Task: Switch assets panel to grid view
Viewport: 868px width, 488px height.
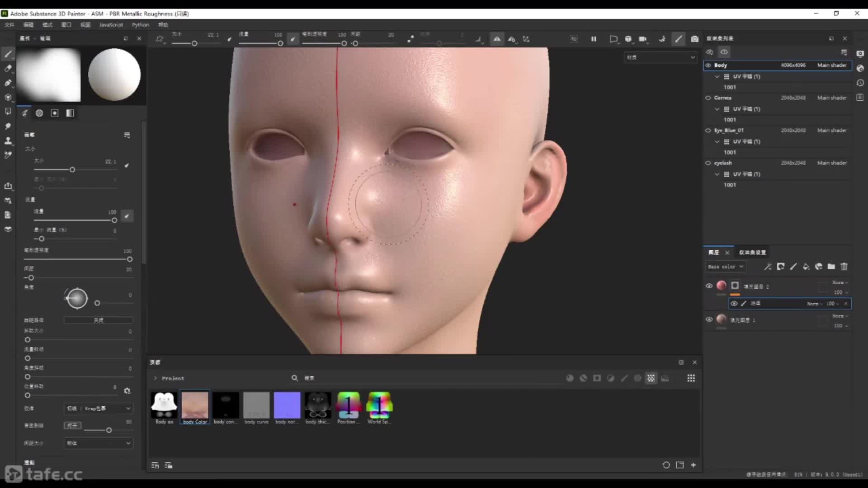Action: tap(691, 378)
